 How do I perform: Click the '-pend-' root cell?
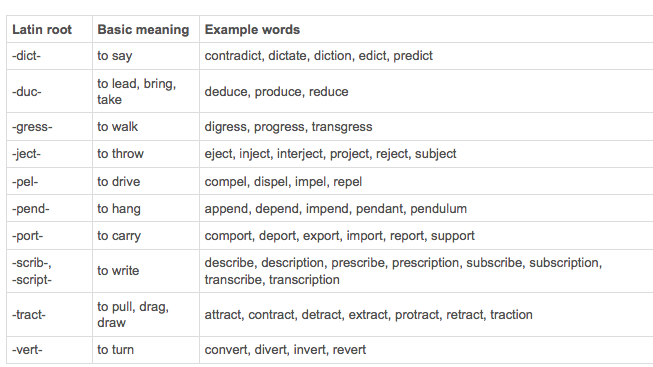pos(49,208)
